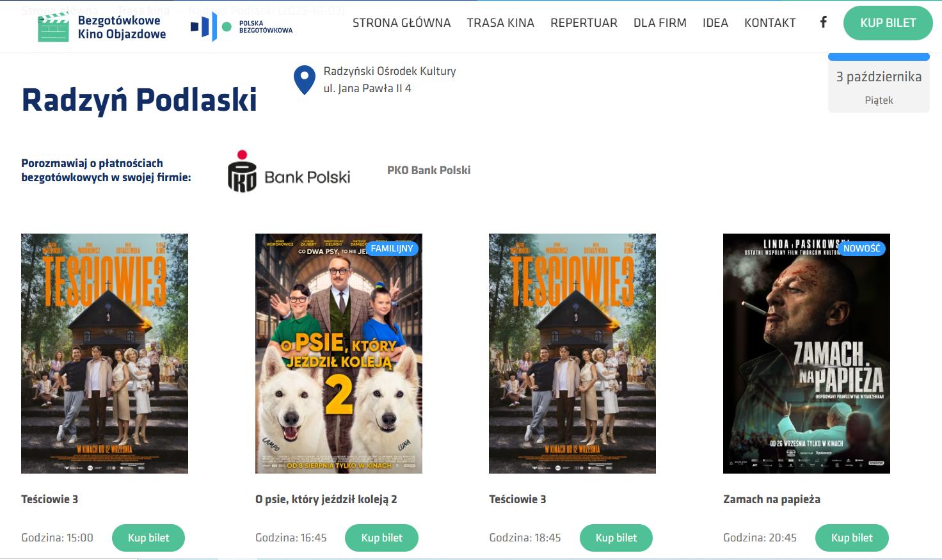Buy a ticket for O psie at 16:45
942x560 pixels.
tap(382, 538)
